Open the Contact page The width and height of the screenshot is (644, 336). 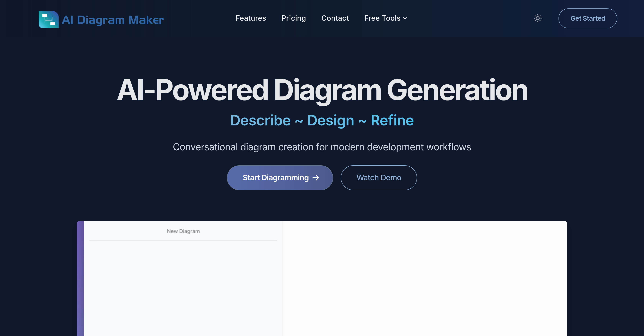(335, 18)
